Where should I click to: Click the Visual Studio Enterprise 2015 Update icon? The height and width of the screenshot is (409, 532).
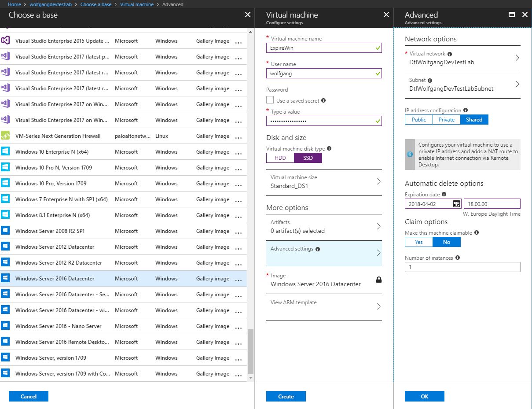tap(5, 41)
